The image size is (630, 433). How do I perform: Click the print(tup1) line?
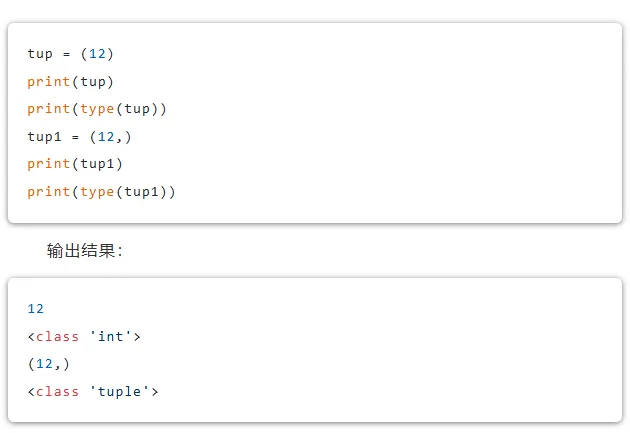pos(75,164)
